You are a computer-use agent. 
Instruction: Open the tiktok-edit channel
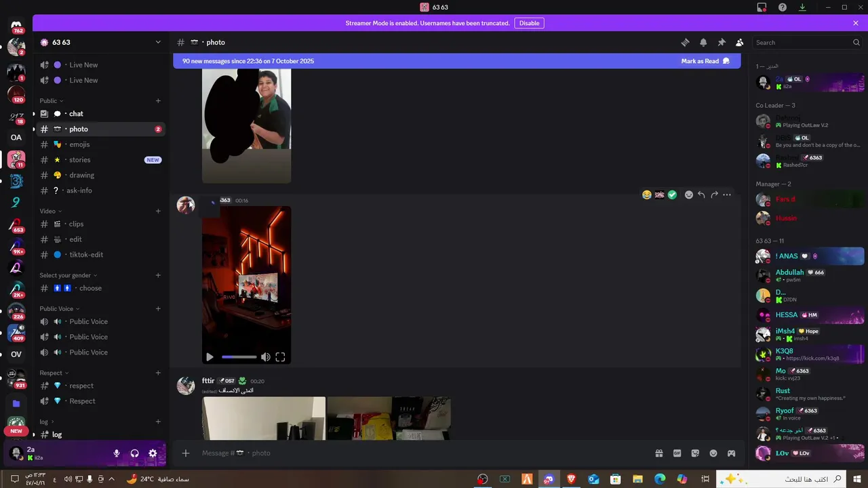[x=101, y=255]
